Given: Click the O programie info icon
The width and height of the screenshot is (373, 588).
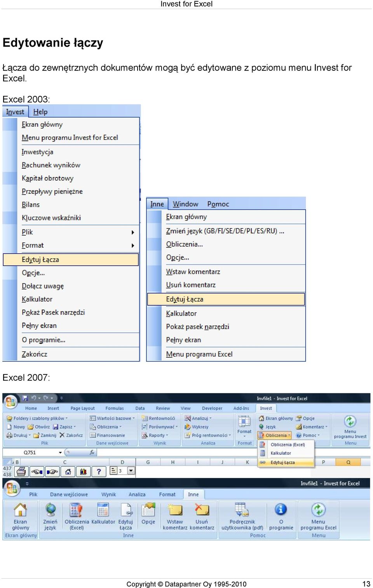Looking at the screenshot, I should pyautogui.click(x=281, y=509).
